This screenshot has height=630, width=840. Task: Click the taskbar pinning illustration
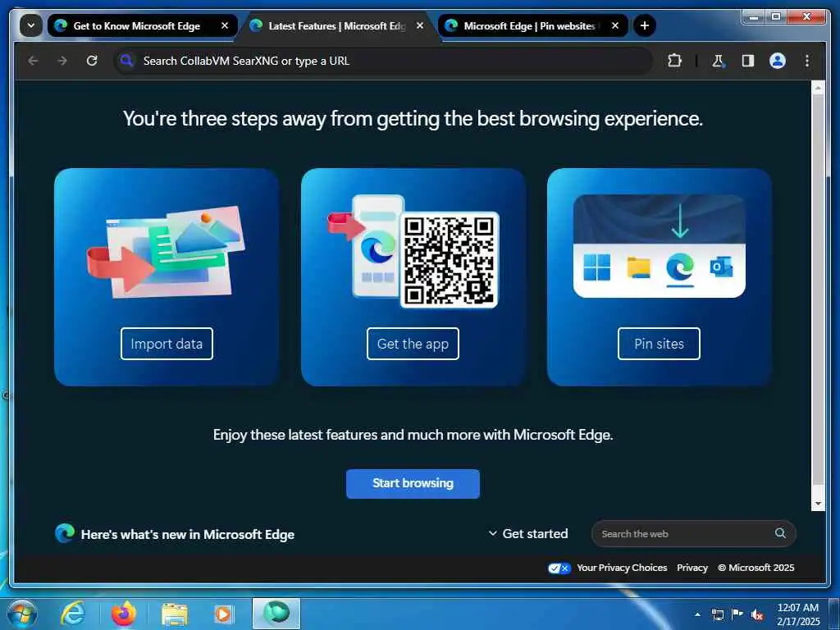[659, 246]
